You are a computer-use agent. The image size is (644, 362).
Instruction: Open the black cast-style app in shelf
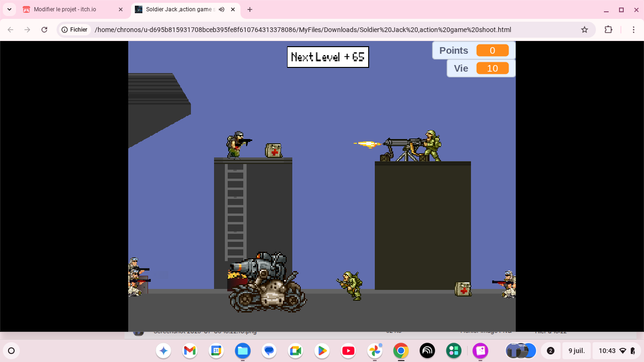pyautogui.click(x=428, y=351)
